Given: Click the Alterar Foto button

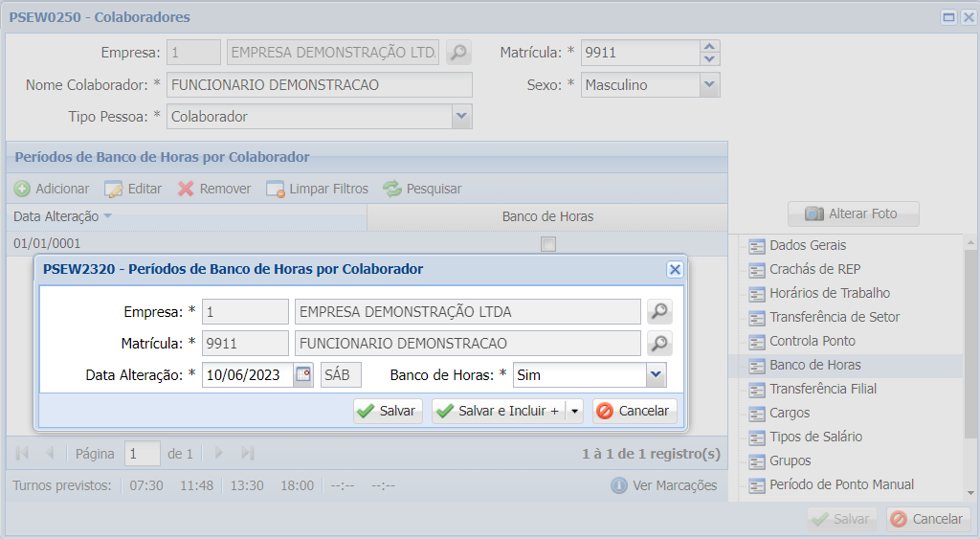Looking at the screenshot, I should pyautogui.click(x=853, y=213).
